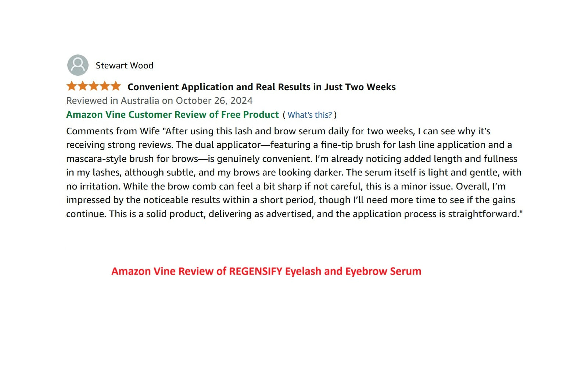Click the phrase "mascara-style brush for brows"
588x368 pixels.
(132, 159)
